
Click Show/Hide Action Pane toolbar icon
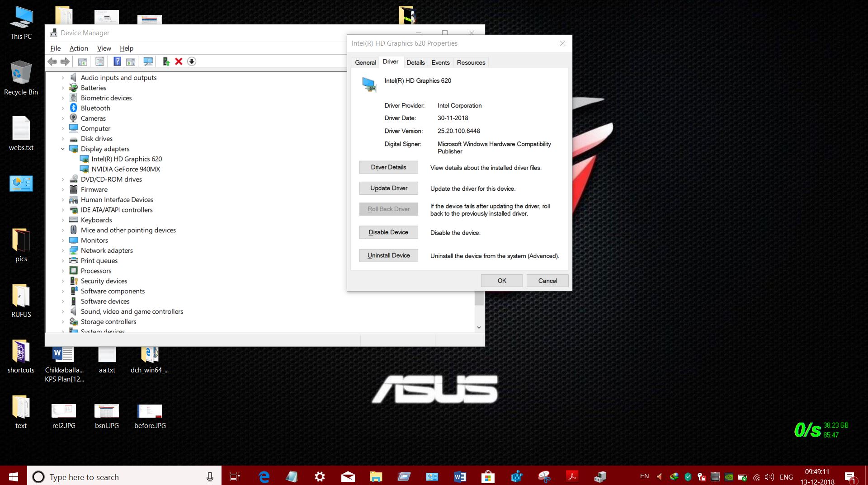click(131, 61)
